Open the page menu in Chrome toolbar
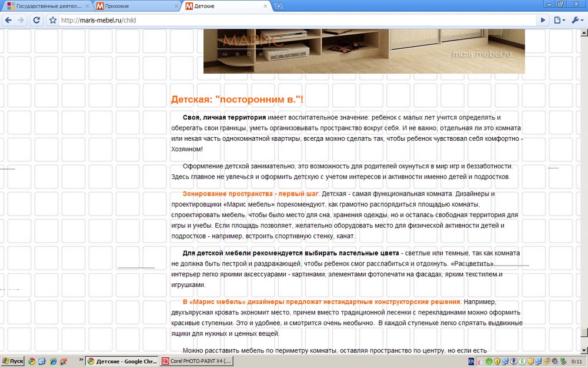The height and width of the screenshot is (368, 588). (560, 20)
